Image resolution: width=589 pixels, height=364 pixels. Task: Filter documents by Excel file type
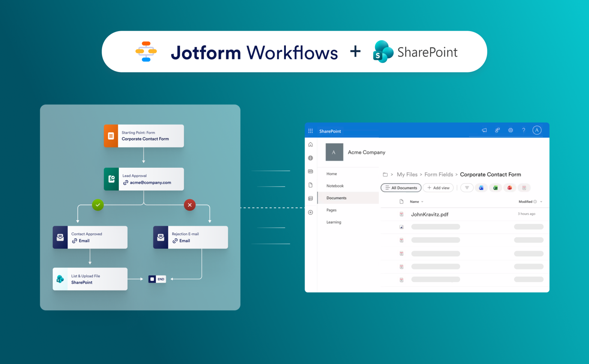point(495,188)
